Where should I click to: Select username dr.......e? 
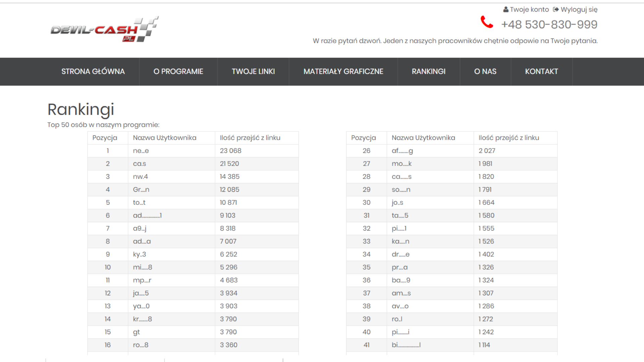tap(400, 254)
